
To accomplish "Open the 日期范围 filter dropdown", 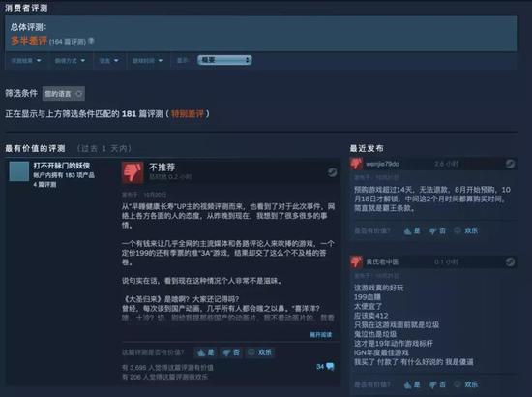I will pos(148,60).
